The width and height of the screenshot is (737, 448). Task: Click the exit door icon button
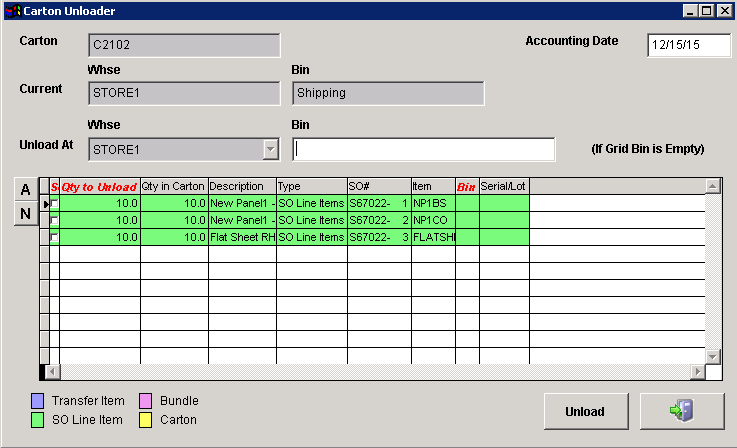pos(681,411)
